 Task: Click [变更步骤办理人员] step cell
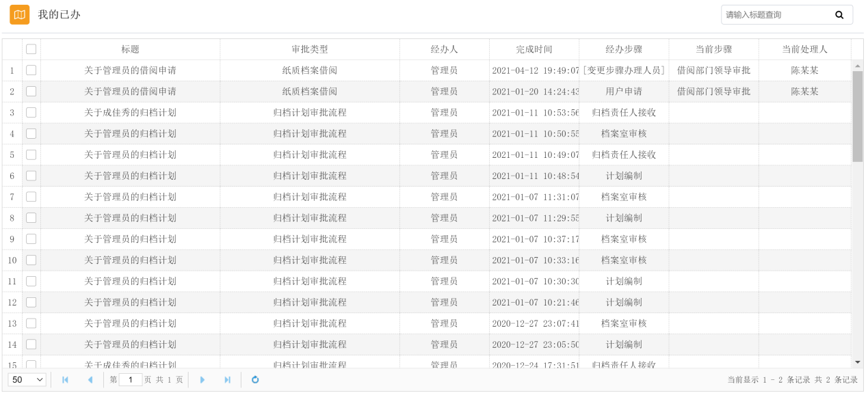coord(624,70)
